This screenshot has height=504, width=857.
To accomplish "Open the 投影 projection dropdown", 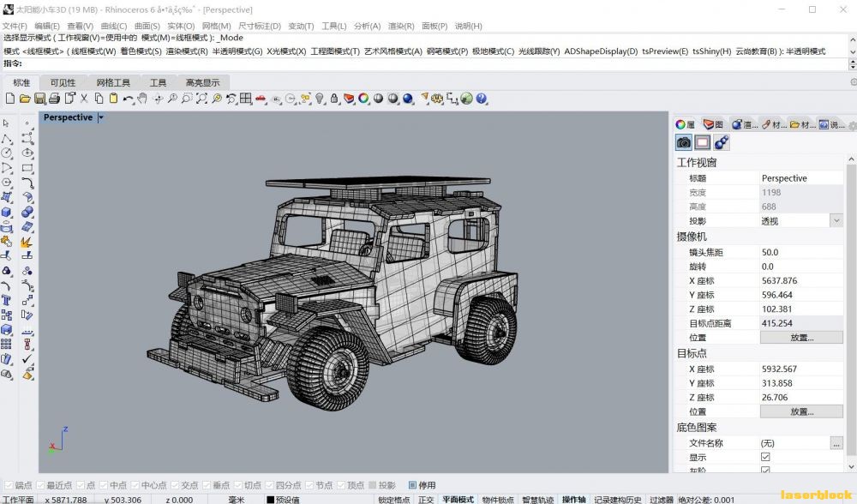I will pos(836,221).
